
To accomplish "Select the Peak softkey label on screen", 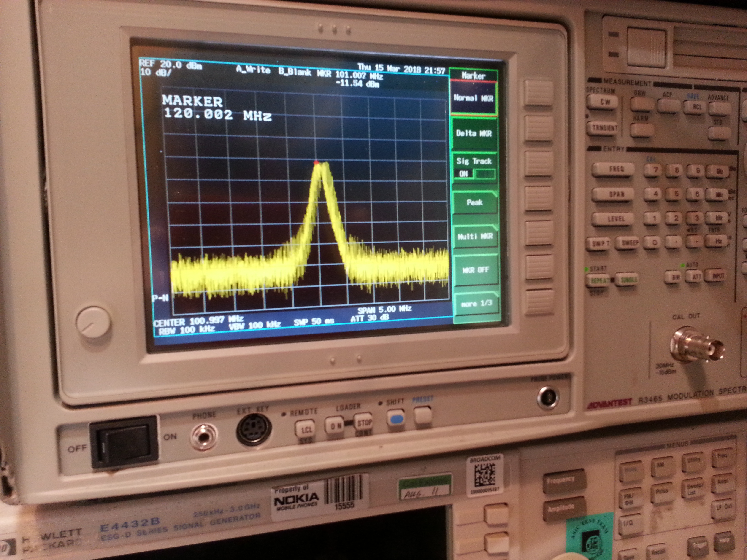I will 475,202.
